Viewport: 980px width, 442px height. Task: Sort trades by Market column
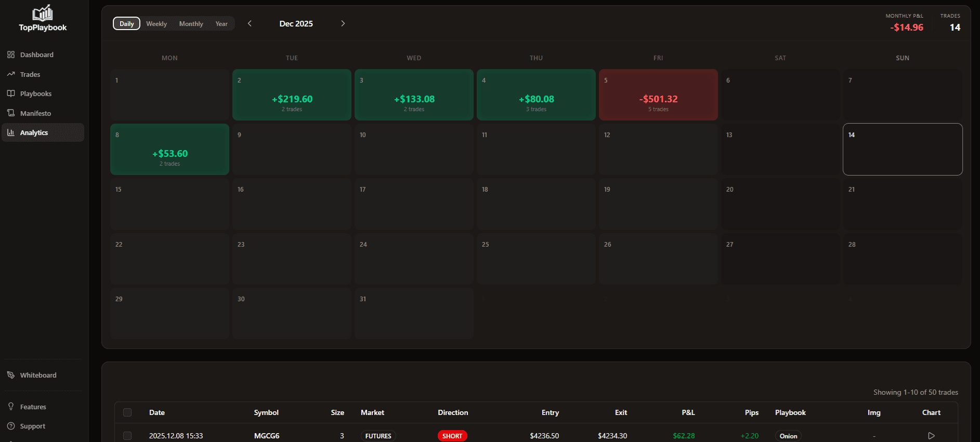pyautogui.click(x=372, y=412)
